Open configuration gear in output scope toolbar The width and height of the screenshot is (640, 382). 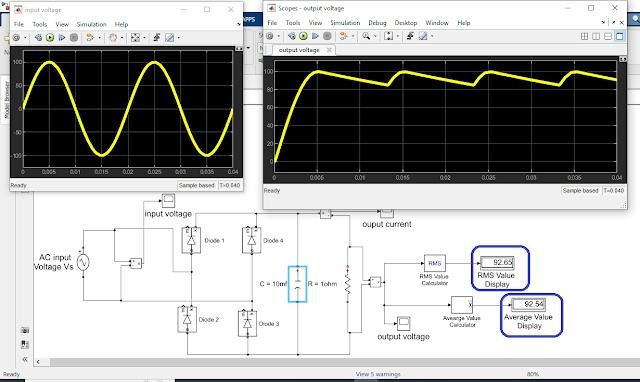point(270,36)
